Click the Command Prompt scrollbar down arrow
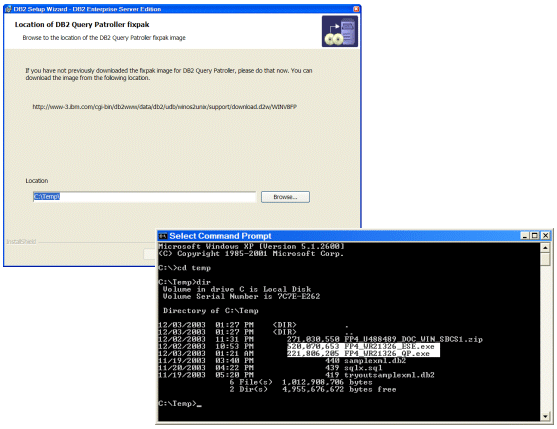The height and width of the screenshot is (429, 557). [546, 416]
